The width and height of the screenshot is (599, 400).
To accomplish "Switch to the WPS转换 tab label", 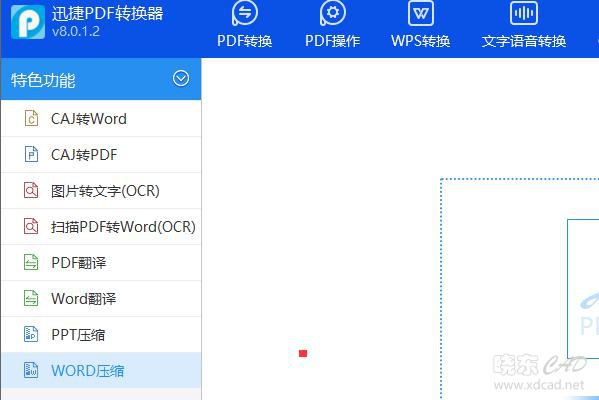I will click(421, 41).
